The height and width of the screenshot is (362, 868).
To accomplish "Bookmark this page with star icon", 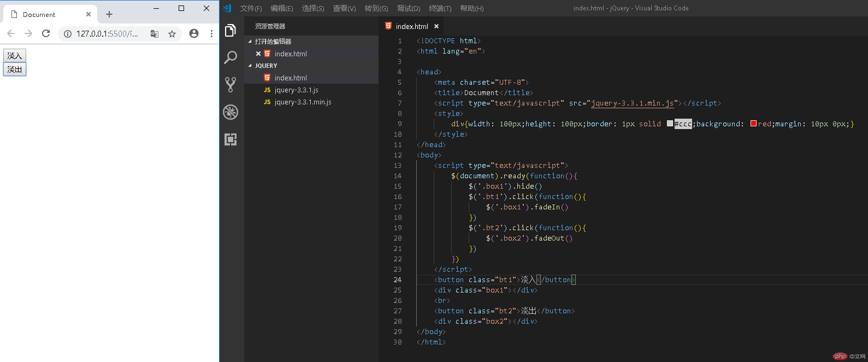I will coord(172,34).
